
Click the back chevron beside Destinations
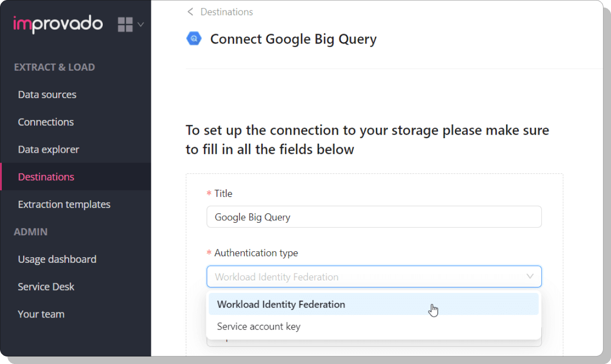pos(190,12)
